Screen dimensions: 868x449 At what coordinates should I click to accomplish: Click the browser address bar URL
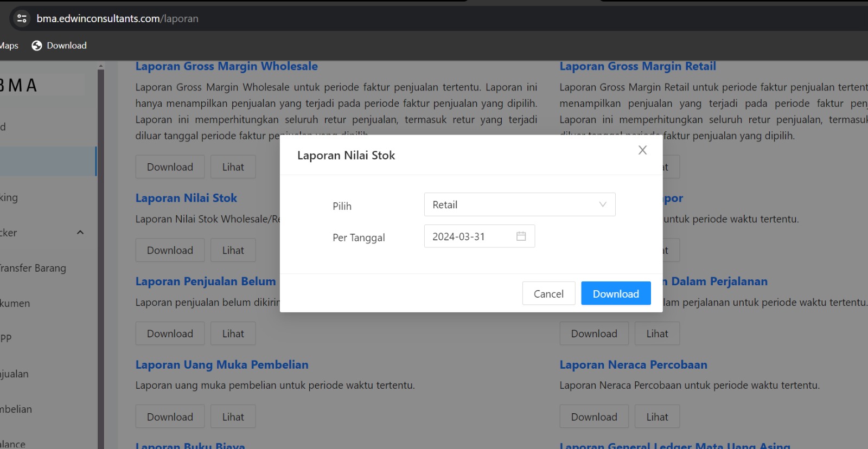(x=117, y=18)
